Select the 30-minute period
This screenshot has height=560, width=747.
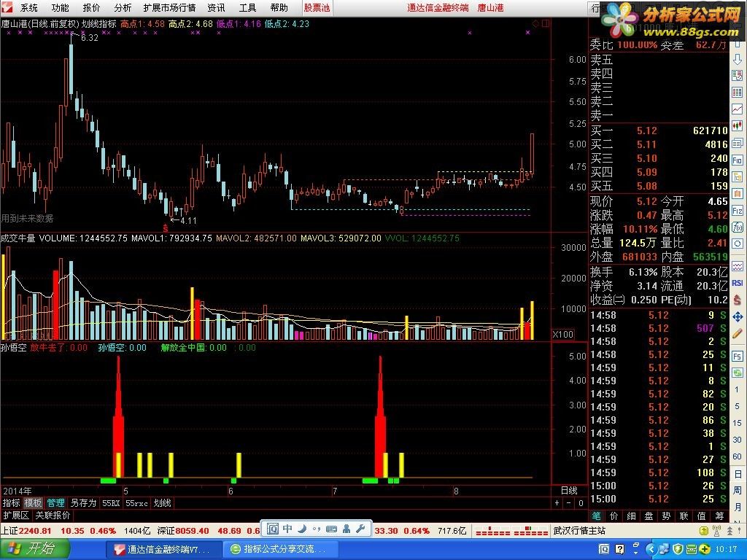(x=737, y=440)
